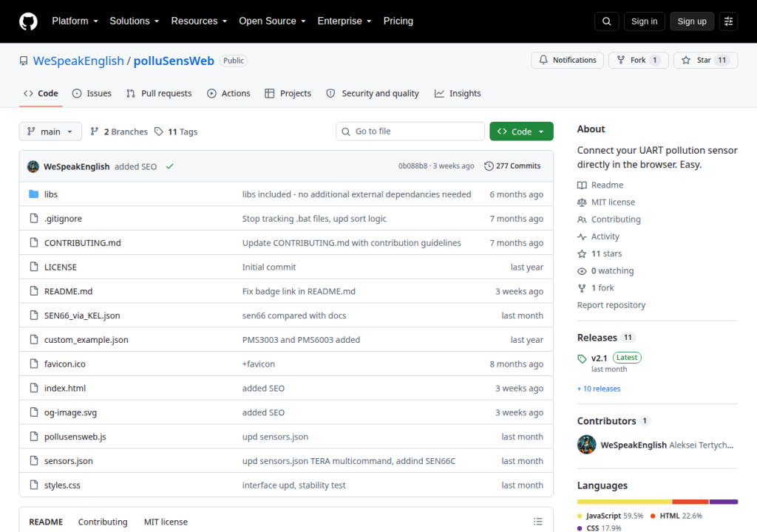Click the yellow JavaScript language bar segment

(x=624, y=502)
